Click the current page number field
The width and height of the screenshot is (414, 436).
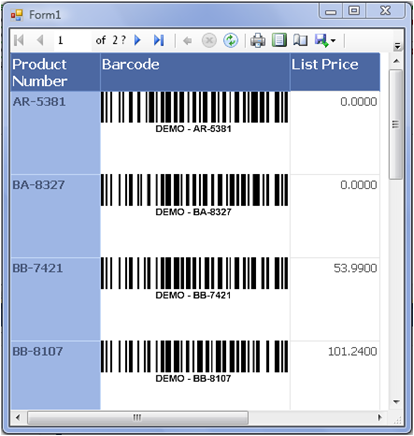click(73, 40)
